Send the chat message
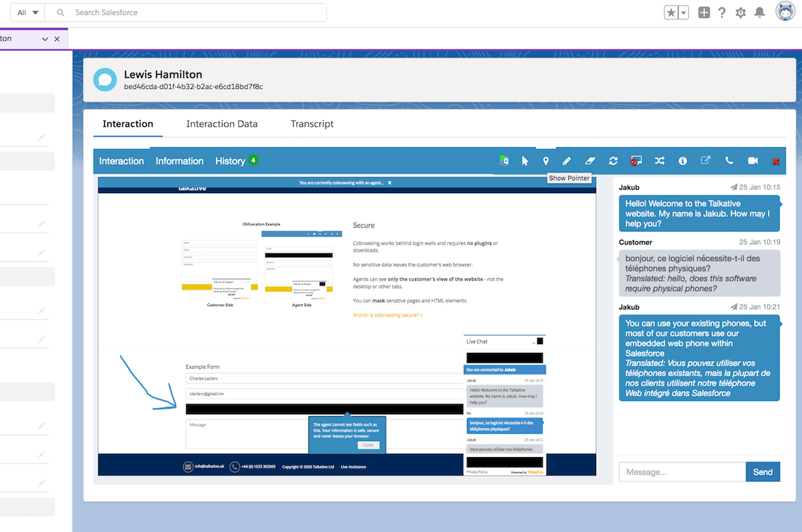Screen dimensions: 802x532 click(x=763, y=472)
